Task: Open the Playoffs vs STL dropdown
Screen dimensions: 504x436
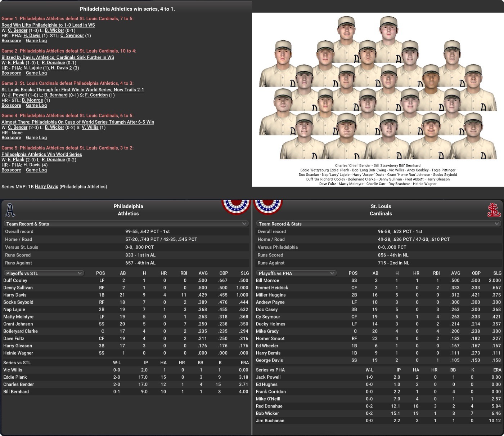Action: [x=44, y=273]
